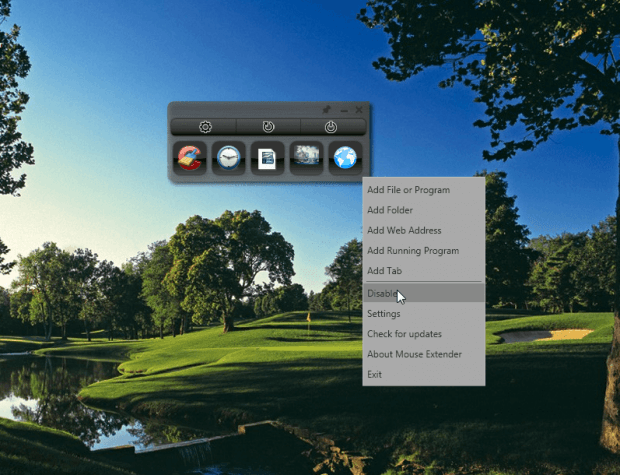Viewport: 620px width, 475px height.
Task: Select Add Tab menu entry
Action: click(x=423, y=271)
